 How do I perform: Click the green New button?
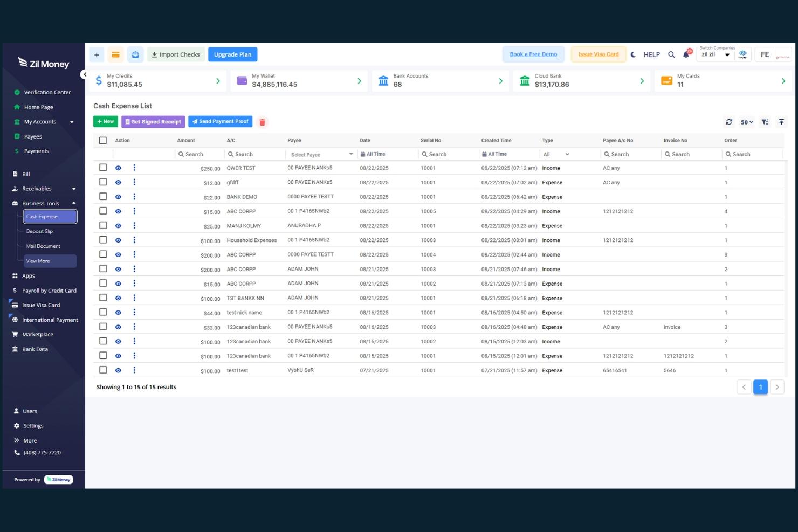click(106, 122)
